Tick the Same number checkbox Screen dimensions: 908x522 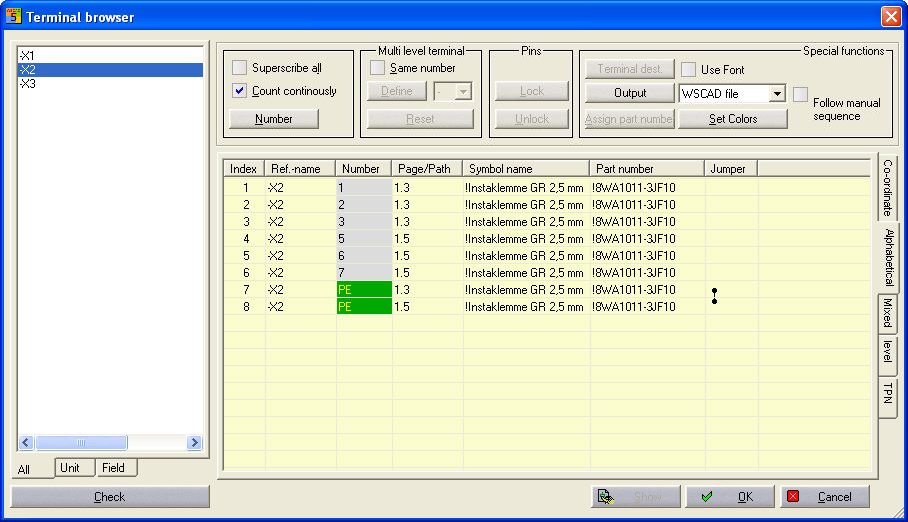click(377, 68)
